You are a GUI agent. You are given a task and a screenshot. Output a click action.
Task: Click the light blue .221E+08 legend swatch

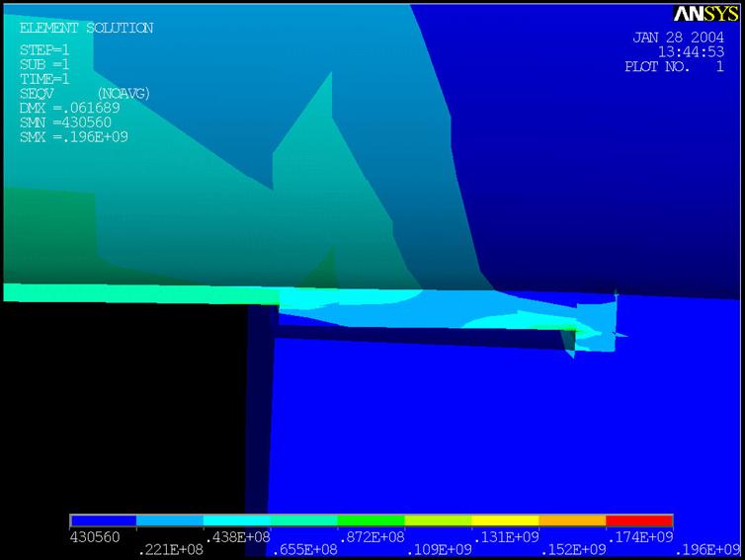click(170, 521)
